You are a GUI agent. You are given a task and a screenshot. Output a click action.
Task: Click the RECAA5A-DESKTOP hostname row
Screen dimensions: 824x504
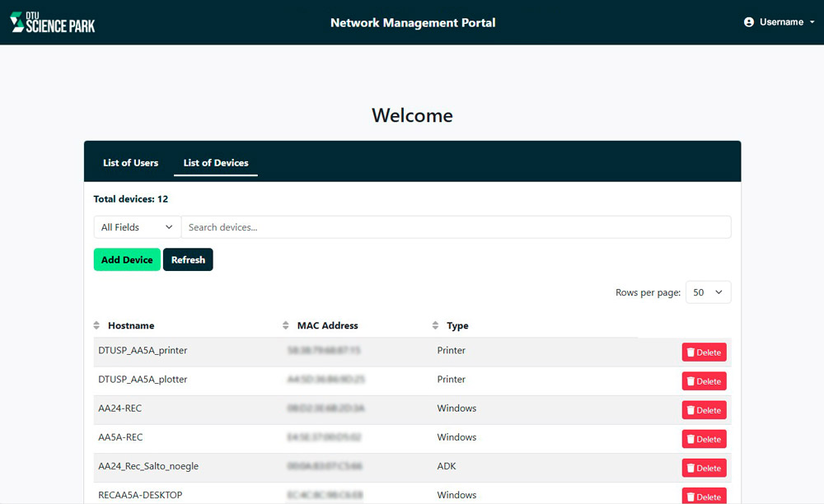click(x=140, y=495)
